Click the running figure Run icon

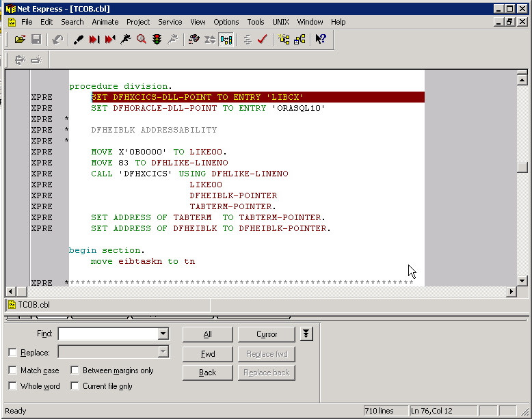pos(125,40)
